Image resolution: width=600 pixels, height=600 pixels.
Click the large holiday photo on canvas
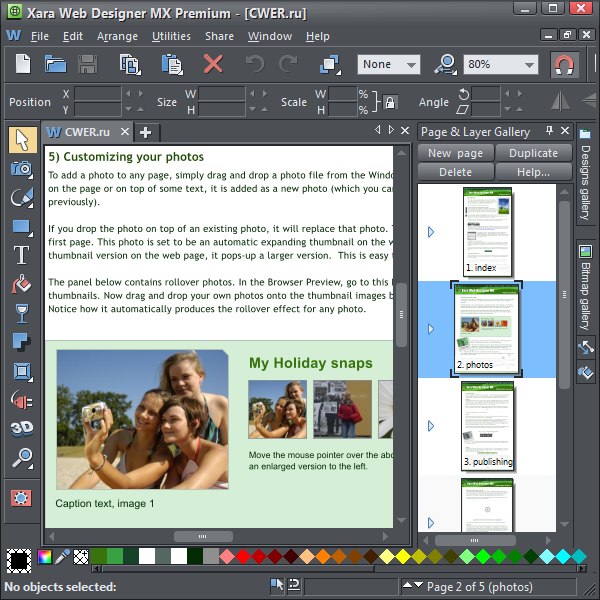(142, 419)
